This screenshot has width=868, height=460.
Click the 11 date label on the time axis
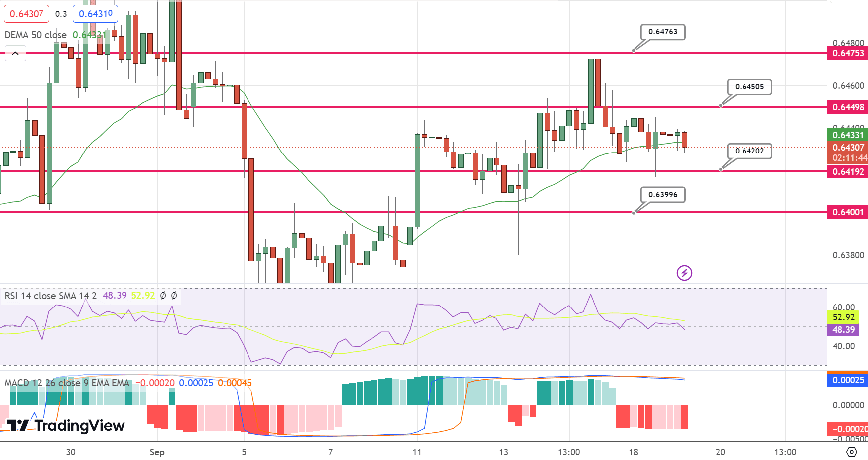point(417,452)
